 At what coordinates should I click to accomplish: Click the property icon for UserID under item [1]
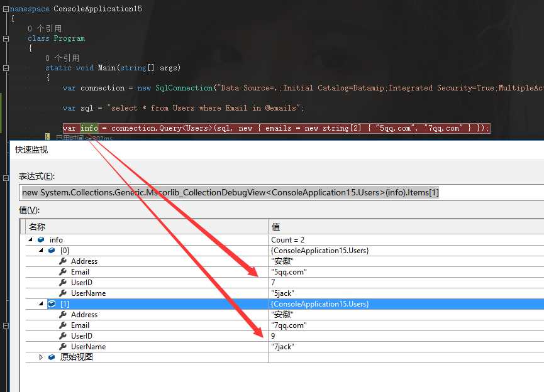coord(63,336)
